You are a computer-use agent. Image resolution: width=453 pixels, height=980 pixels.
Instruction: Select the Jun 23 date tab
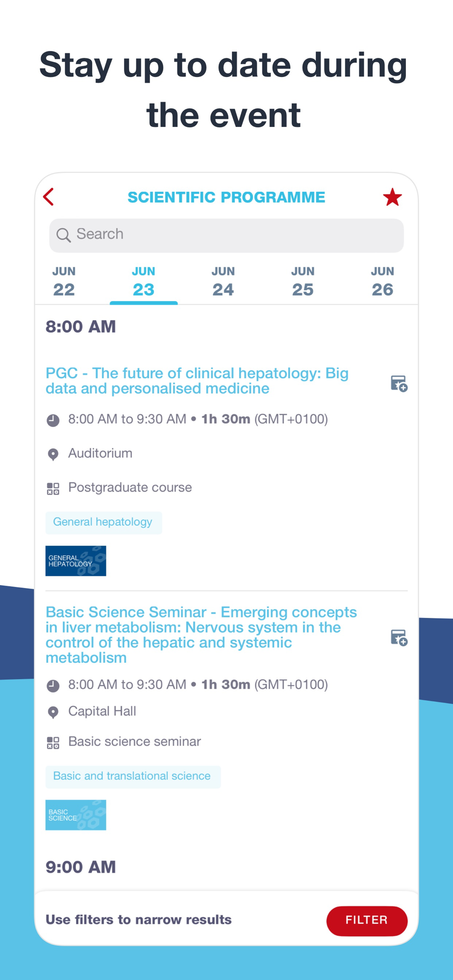pyautogui.click(x=144, y=282)
